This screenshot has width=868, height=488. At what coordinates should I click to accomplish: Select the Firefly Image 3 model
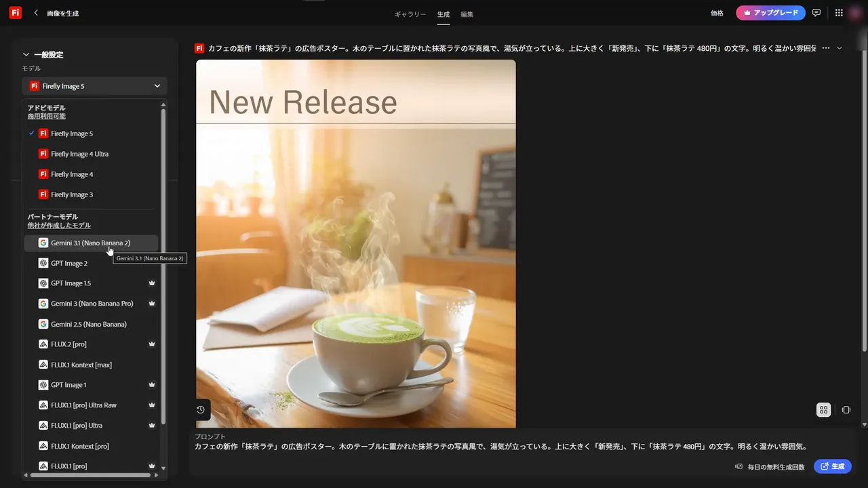tap(91, 195)
